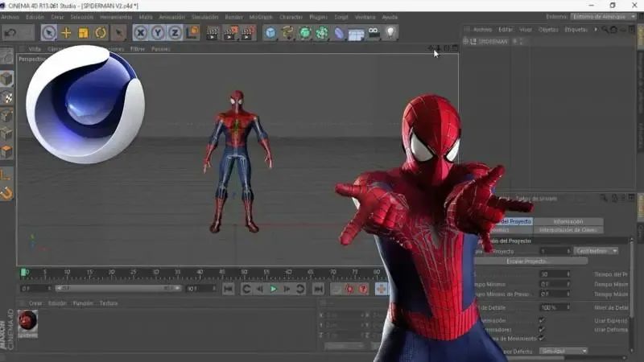Click the timeline preview range slider

click(118, 288)
